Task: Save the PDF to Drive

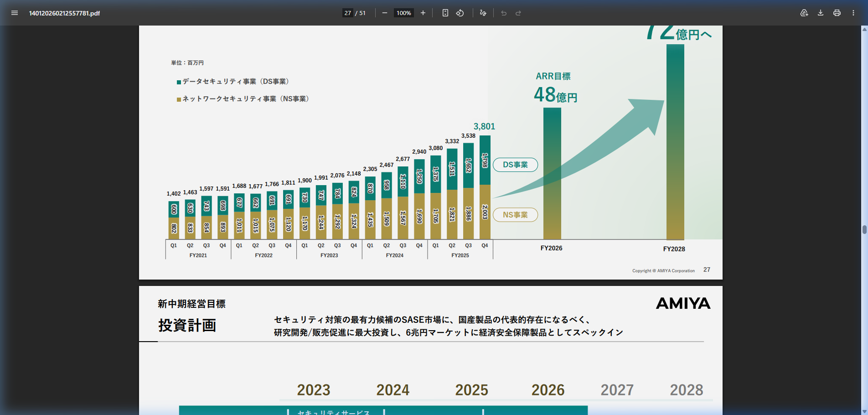Action: 804,13
